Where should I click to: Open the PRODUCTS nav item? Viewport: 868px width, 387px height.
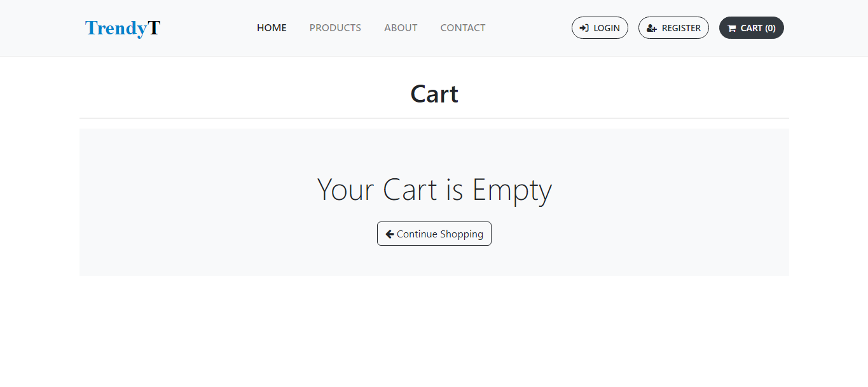(x=335, y=28)
